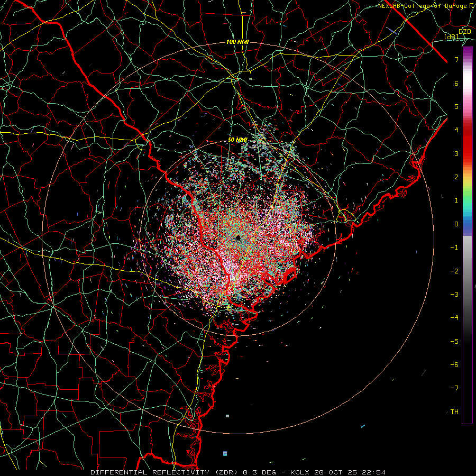476x476 pixels.
Task: Click the "-2" tick label on the color scale
Action: point(454,271)
